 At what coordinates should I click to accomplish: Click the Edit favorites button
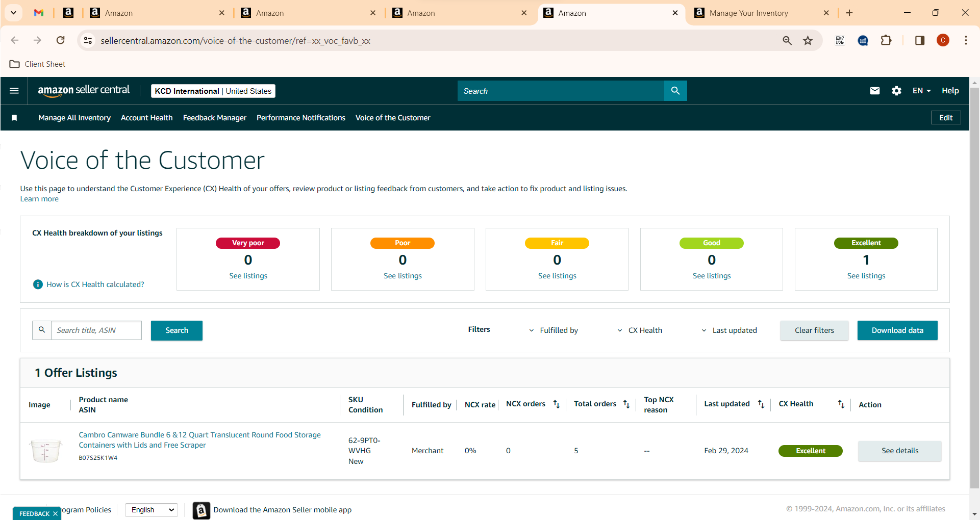coord(946,118)
